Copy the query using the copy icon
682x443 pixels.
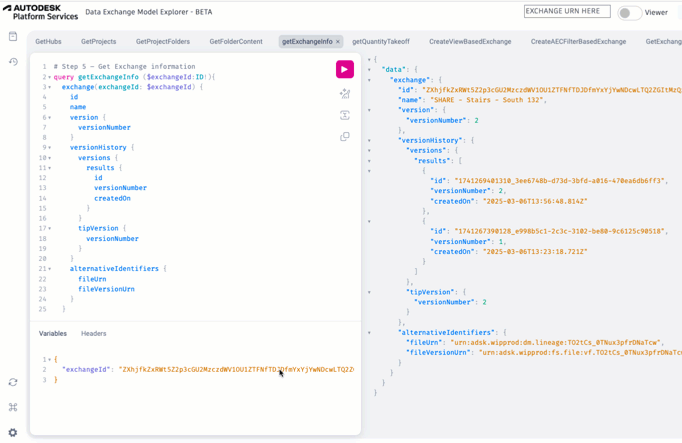(x=344, y=137)
